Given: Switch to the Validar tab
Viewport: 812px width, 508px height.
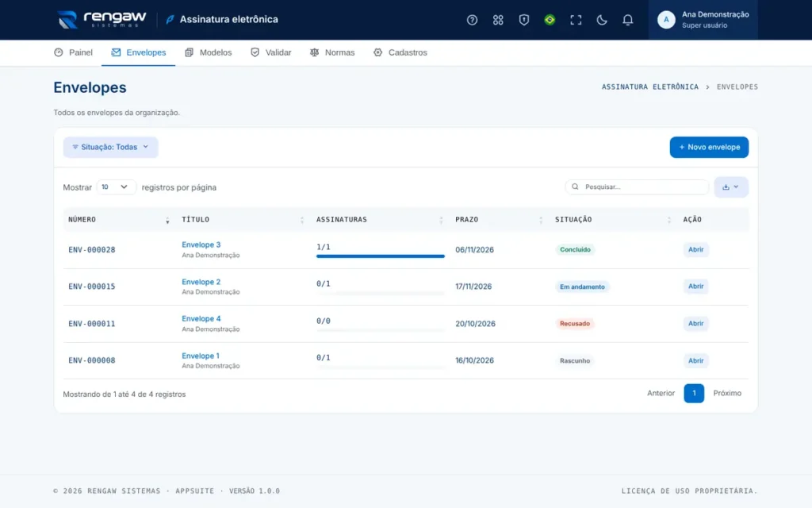Looking at the screenshot, I should coord(271,52).
